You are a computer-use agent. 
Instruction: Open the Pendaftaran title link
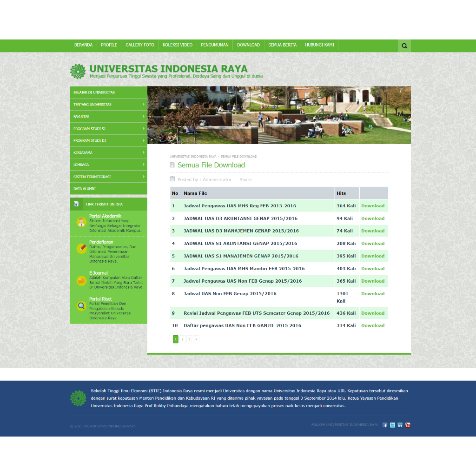(x=101, y=242)
